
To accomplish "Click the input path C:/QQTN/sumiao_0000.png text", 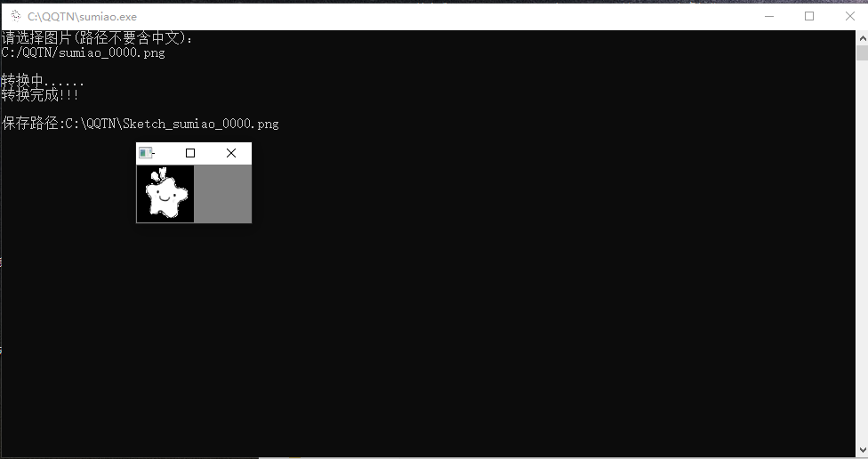I will 83,52.
